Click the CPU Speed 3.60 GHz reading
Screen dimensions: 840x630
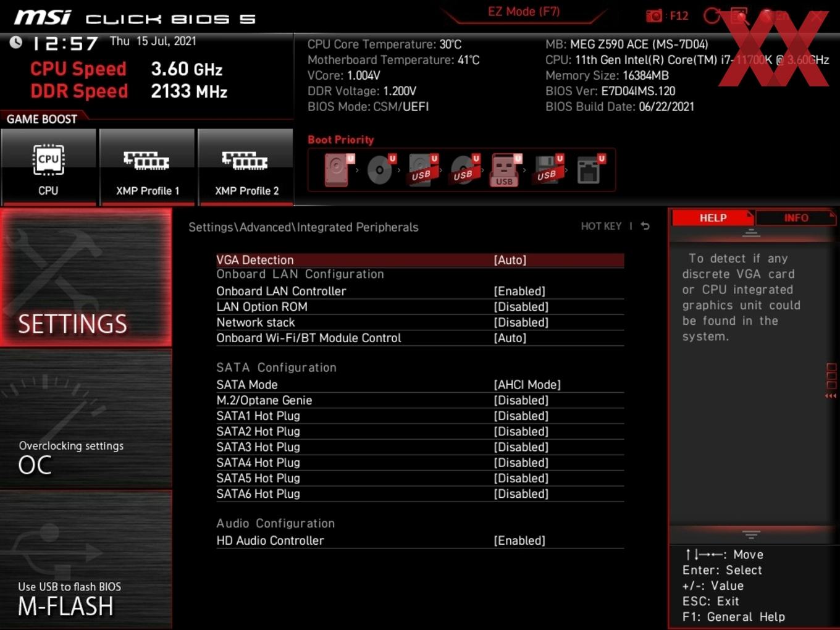tap(127, 69)
